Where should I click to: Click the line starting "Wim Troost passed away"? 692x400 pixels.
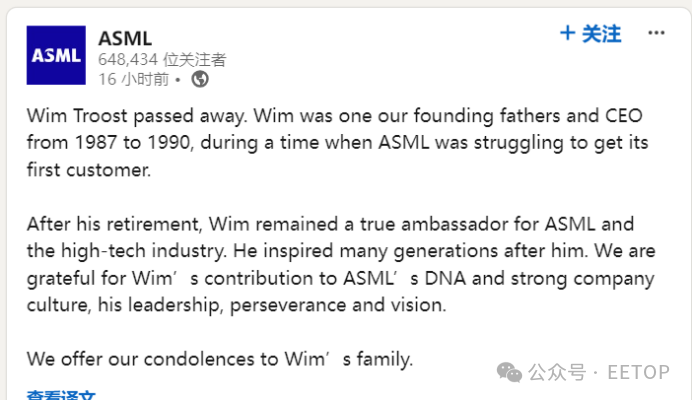click(x=338, y=115)
